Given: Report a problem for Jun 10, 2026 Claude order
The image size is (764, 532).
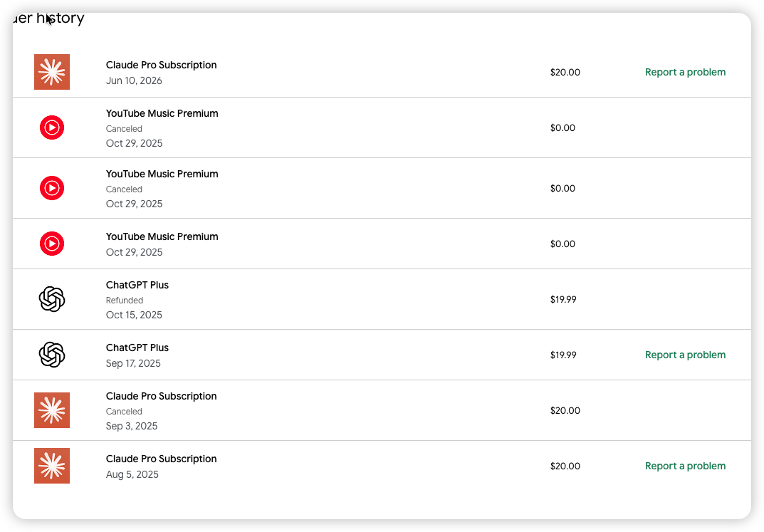Looking at the screenshot, I should click(x=685, y=72).
